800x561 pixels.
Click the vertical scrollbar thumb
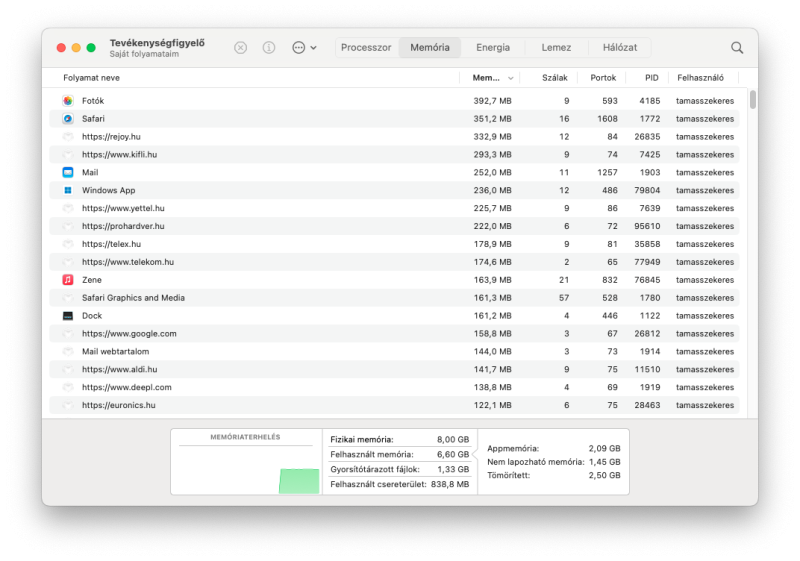pyautogui.click(x=753, y=99)
